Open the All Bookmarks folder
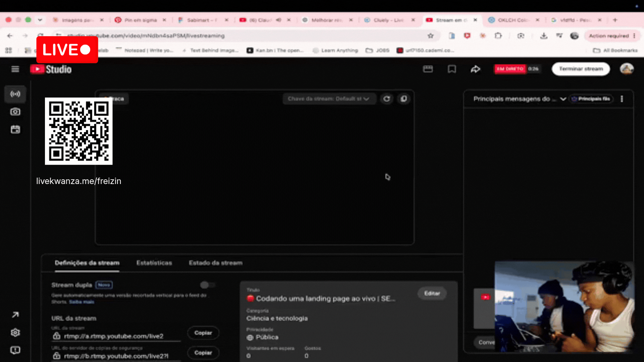 click(x=615, y=50)
